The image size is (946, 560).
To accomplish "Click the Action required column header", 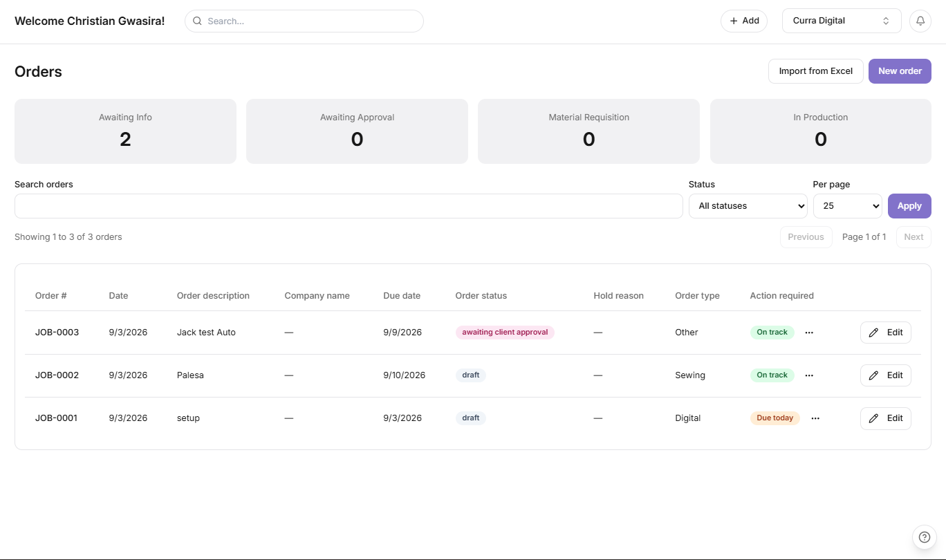I will (x=781, y=296).
